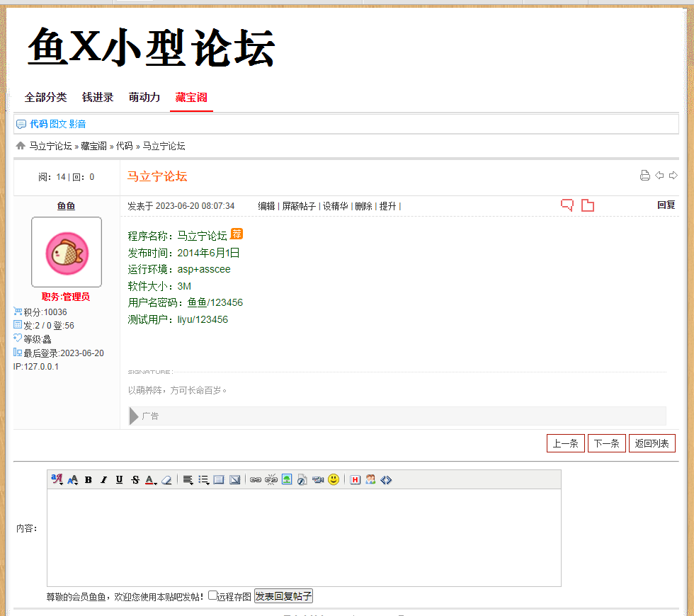Click the 鱼鱼 link in 用户名密码 line
This screenshot has height=616, width=694.
coord(197,303)
